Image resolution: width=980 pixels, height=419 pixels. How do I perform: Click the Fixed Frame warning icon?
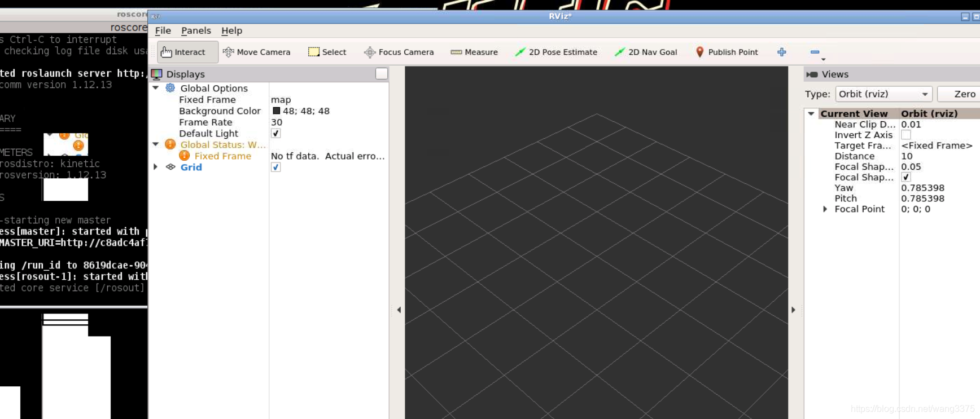coord(184,156)
